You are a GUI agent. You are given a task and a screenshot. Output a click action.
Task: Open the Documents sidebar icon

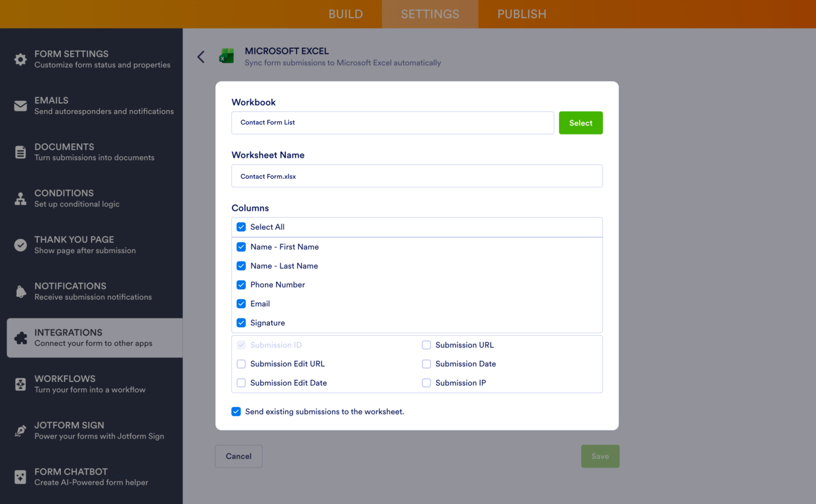(x=20, y=152)
